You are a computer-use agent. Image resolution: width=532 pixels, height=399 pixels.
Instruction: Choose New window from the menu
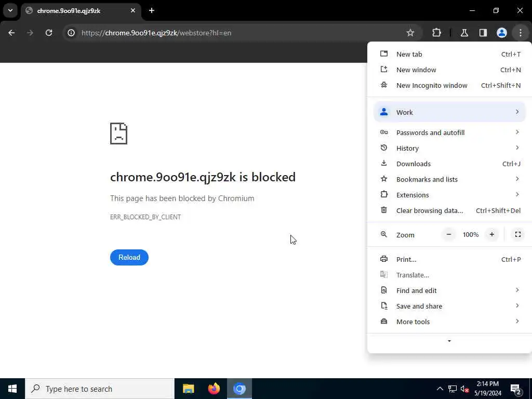click(x=449, y=70)
